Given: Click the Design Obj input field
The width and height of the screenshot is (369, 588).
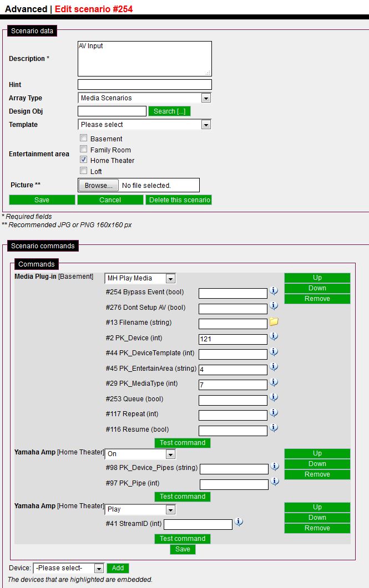Looking at the screenshot, I should coord(112,111).
